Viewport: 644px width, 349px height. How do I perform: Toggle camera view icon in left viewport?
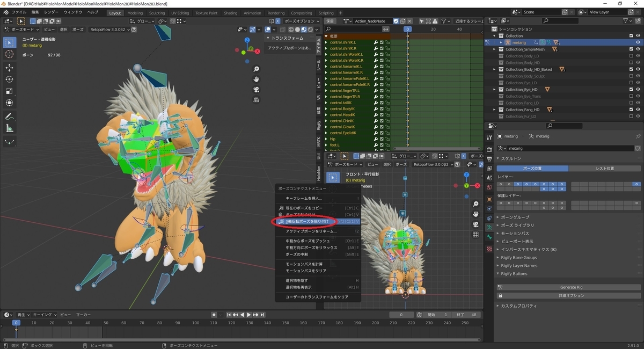(257, 90)
